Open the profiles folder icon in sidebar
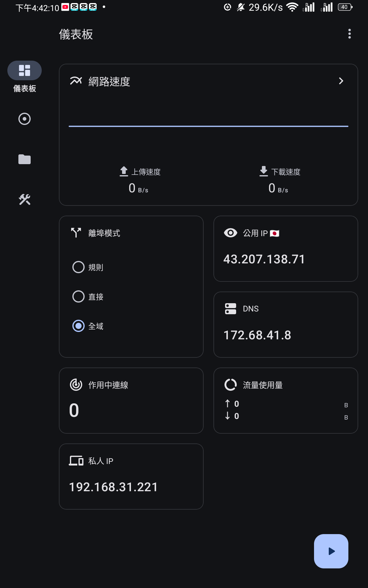This screenshot has height=588, width=368. [x=25, y=159]
